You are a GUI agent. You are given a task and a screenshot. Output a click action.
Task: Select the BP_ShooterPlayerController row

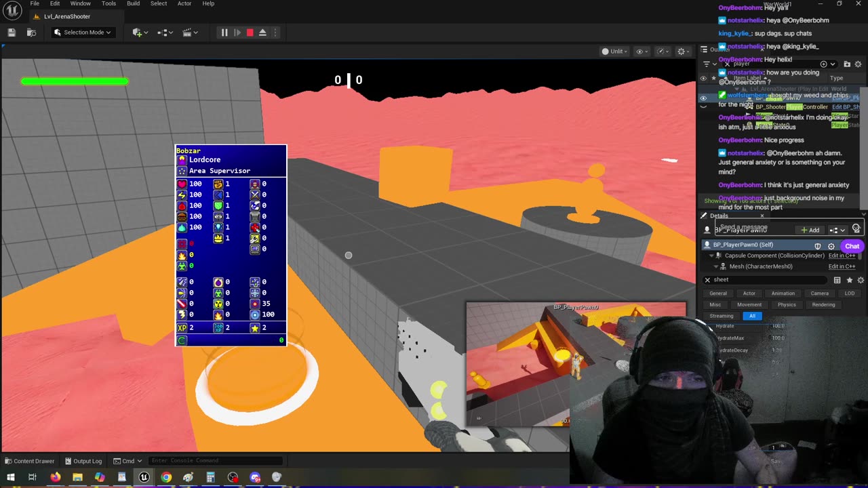791,107
